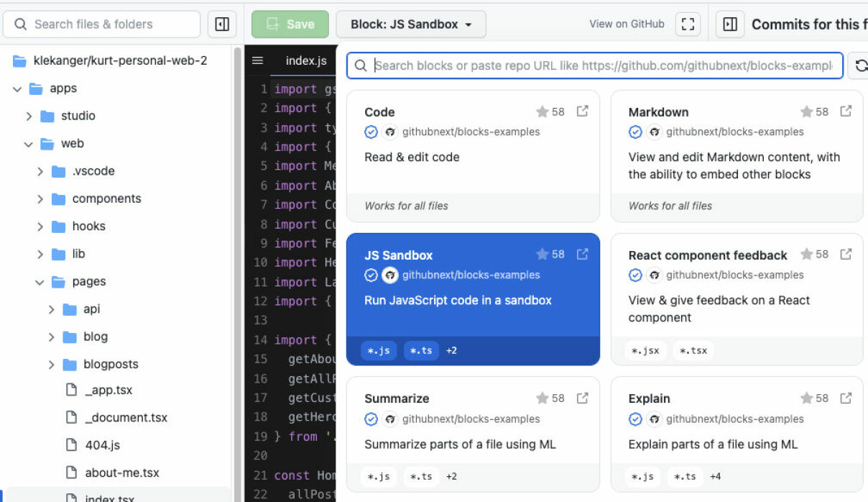This screenshot has height=502, width=868.
Task: Expand the blog folder chevron
Action: [x=52, y=337]
